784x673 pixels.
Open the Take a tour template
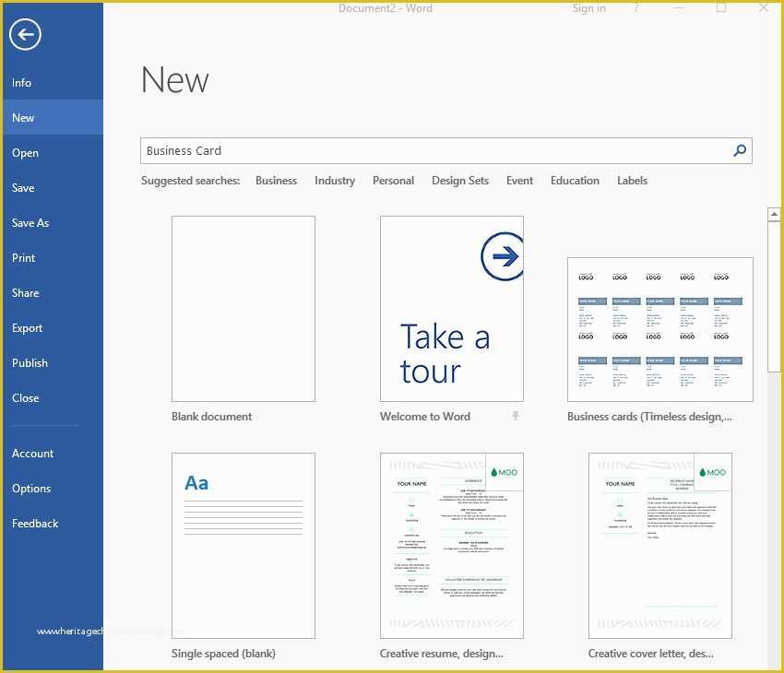452,309
